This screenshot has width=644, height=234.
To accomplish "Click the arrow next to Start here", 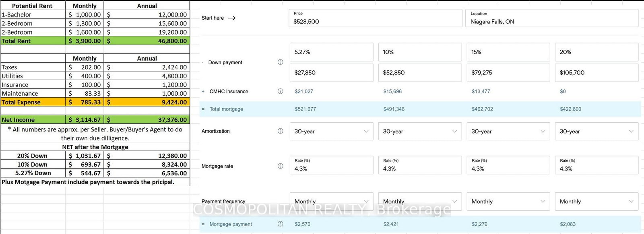I will [x=231, y=18].
